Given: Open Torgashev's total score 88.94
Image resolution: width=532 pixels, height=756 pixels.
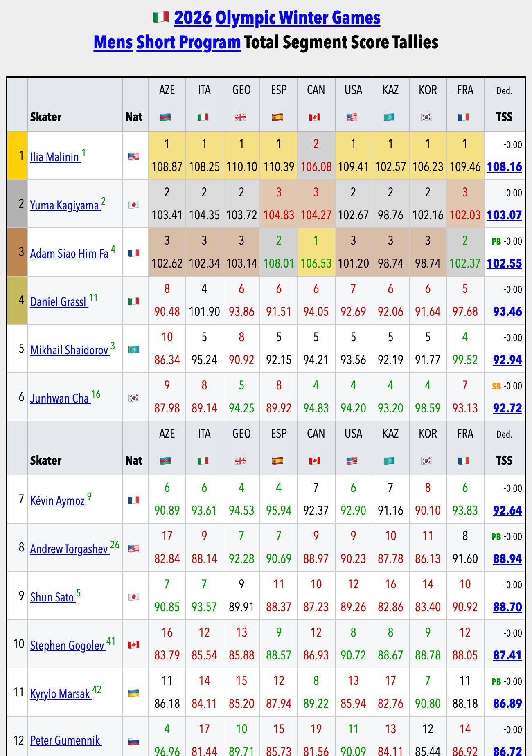Looking at the screenshot, I should pos(507,559).
